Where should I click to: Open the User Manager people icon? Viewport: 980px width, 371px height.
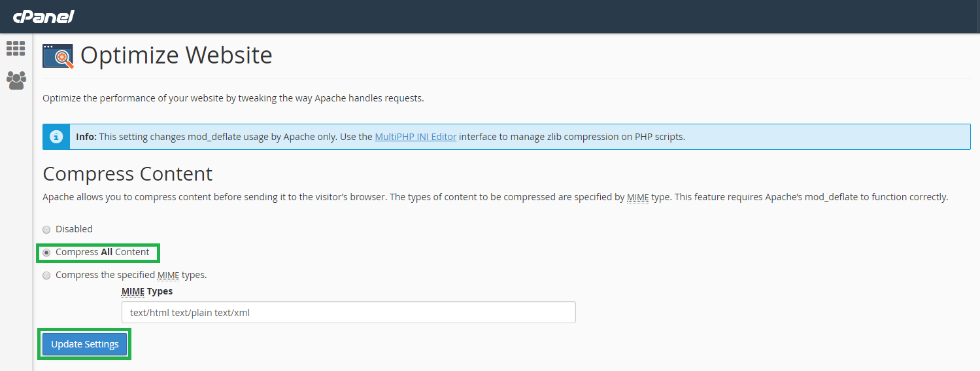[16, 80]
